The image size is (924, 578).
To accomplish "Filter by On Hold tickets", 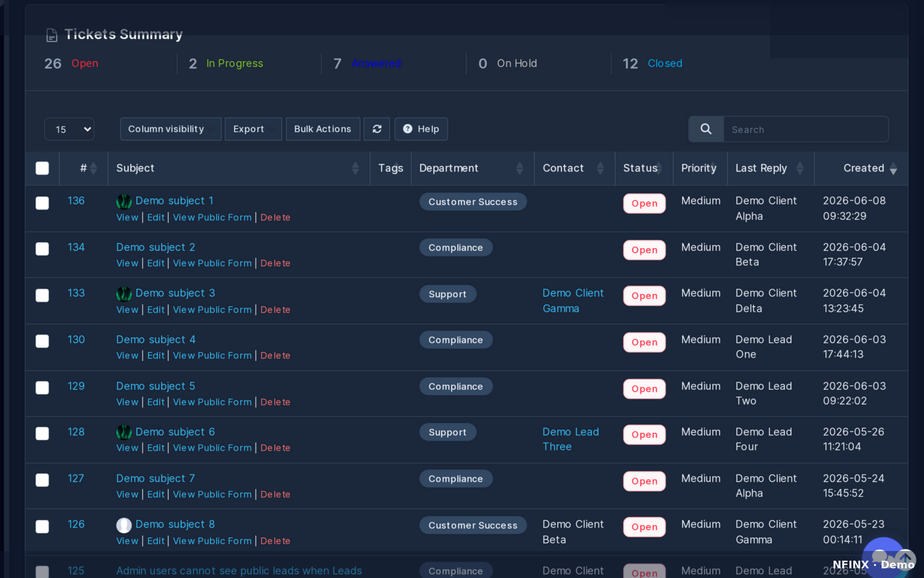I will click(517, 64).
